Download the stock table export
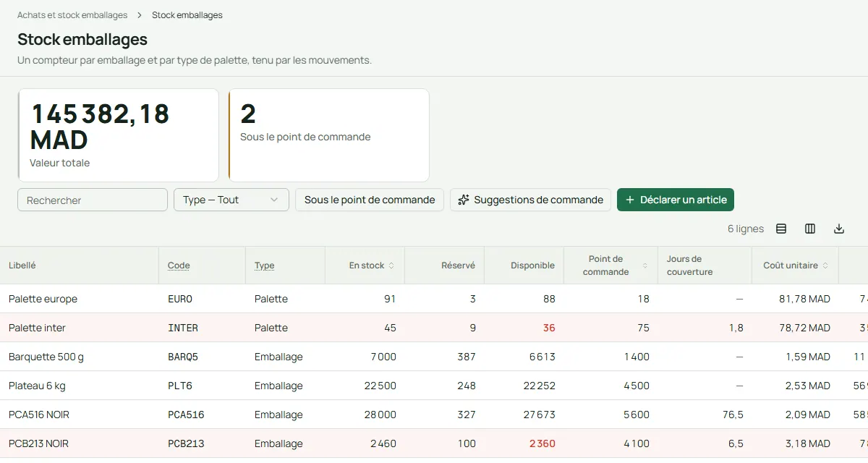Image resolution: width=868 pixels, height=463 pixels. click(839, 229)
